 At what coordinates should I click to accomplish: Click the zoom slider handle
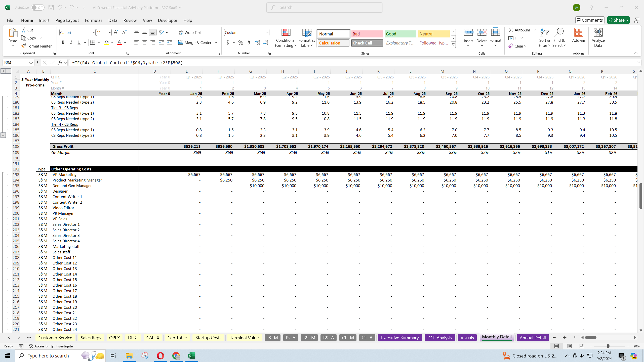[608, 346]
